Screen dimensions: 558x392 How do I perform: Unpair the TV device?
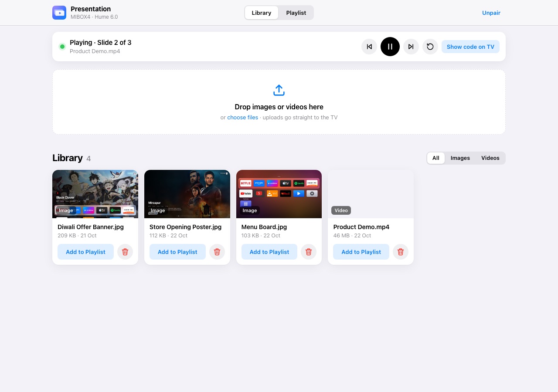click(491, 13)
